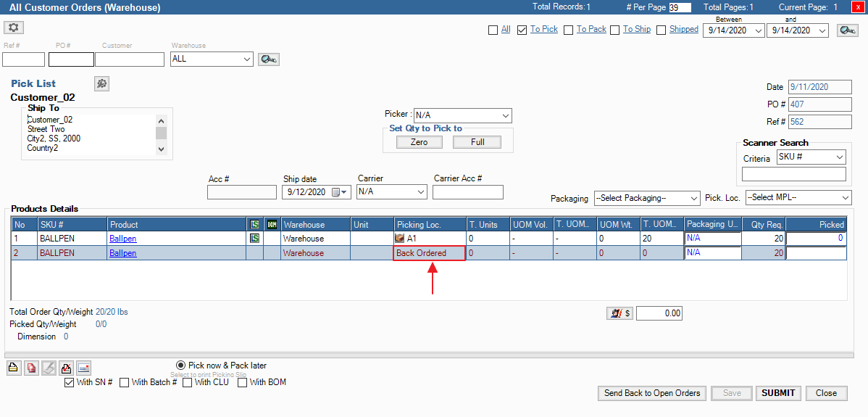Open the Picker dropdown
The height and width of the screenshot is (417, 868).
coord(505,115)
